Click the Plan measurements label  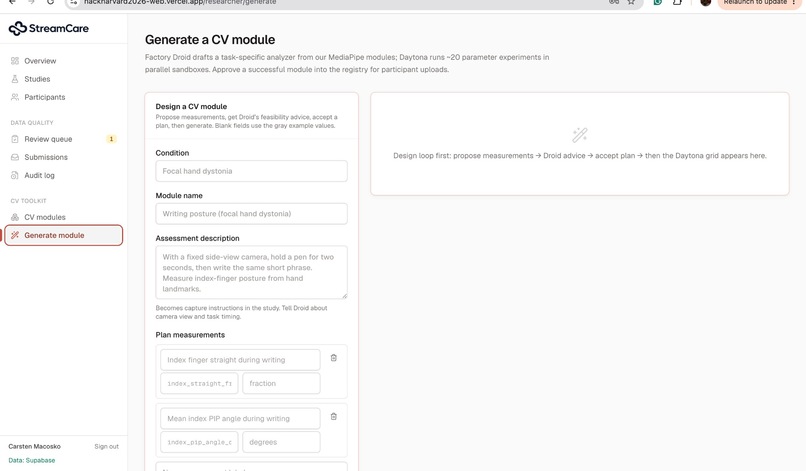click(190, 335)
